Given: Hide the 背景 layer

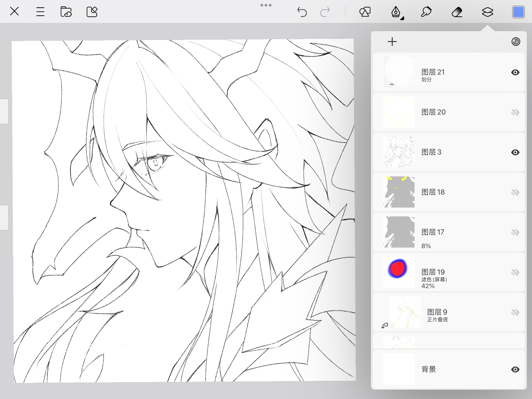Looking at the screenshot, I should click(515, 369).
